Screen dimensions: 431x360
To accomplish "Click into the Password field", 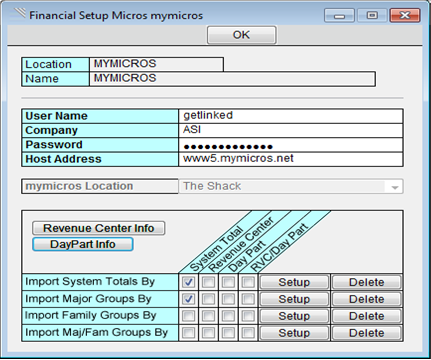I will coord(291,145).
